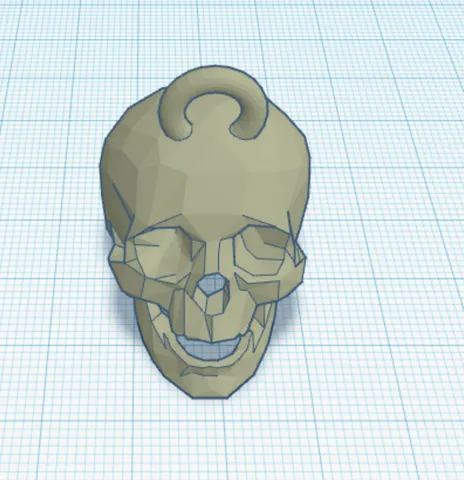The height and width of the screenshot is (480, 464).
Task: Click the chin at the skull's bottom
Action: 211,387
